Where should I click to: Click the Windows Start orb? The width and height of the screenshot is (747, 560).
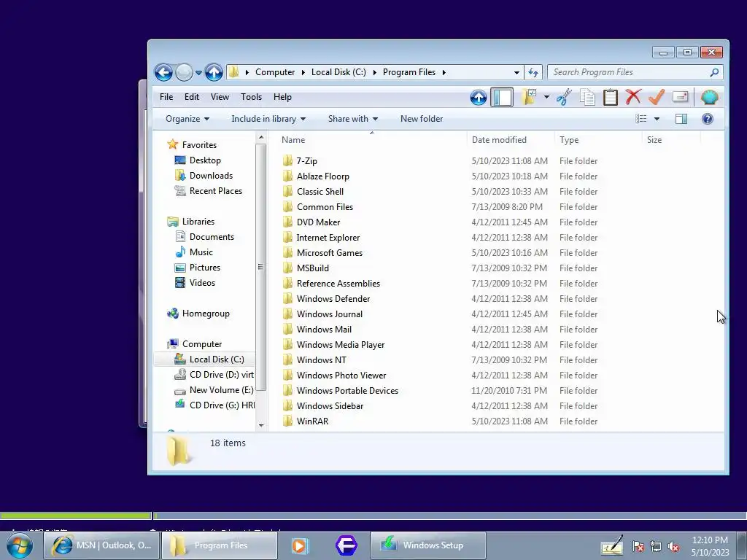(x=20, y=545)
